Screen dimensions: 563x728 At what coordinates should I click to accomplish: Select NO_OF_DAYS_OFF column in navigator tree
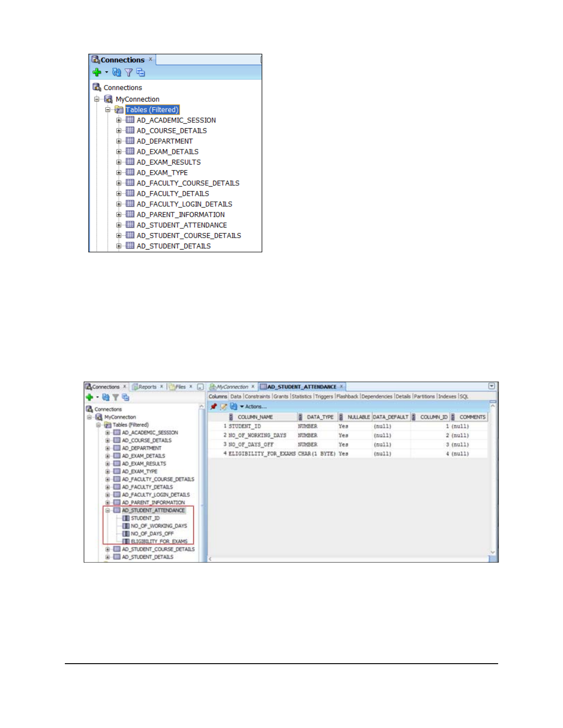(x=152, y=534)
